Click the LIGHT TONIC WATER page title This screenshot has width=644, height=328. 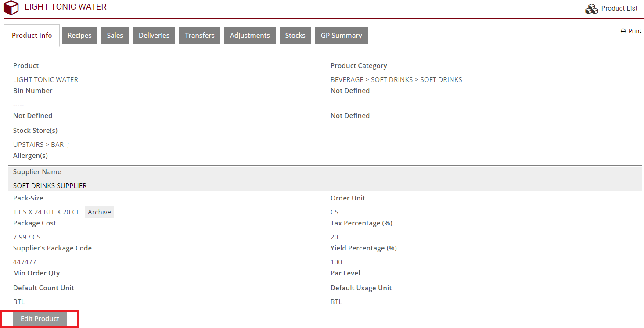(65, 7)
